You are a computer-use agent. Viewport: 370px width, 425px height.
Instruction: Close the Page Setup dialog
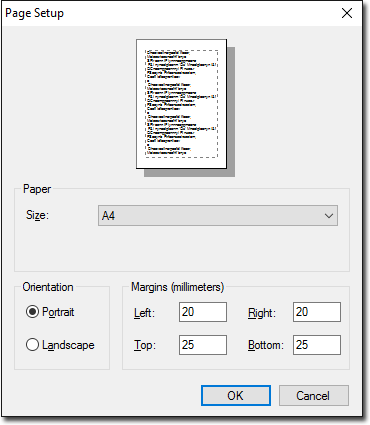[x=347, y=13]
